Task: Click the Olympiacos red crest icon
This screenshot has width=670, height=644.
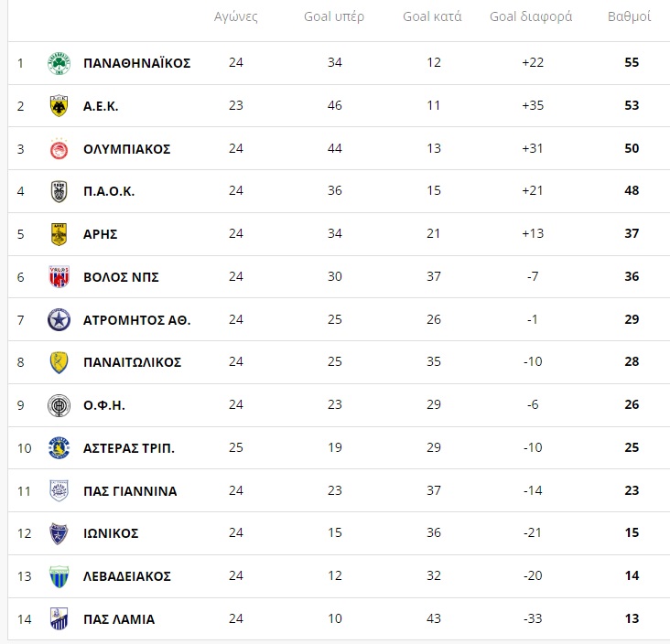Action: 59,148
